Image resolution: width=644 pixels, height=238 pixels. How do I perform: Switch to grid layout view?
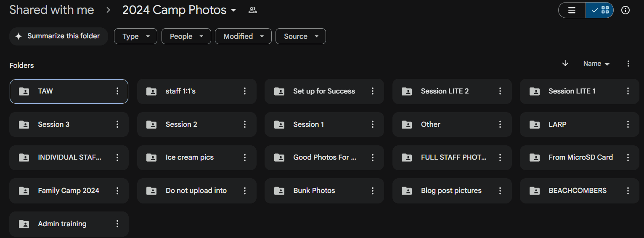[600, 11]
